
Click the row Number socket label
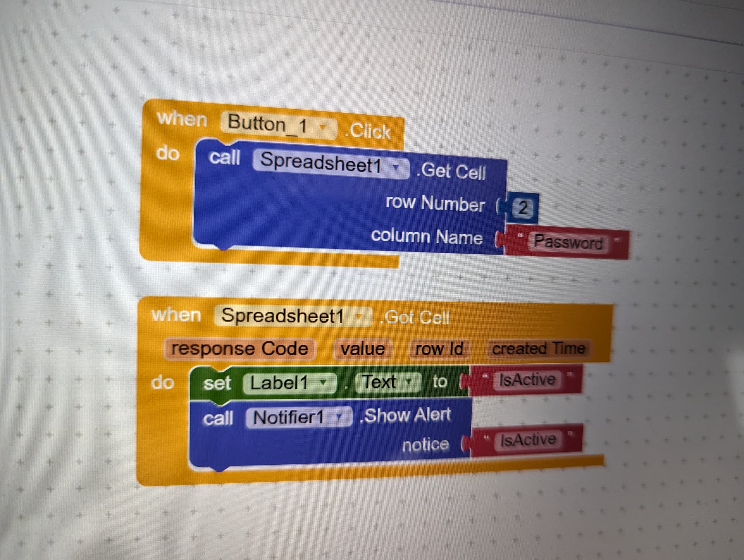pyautogui.click(x=434, y=203)
